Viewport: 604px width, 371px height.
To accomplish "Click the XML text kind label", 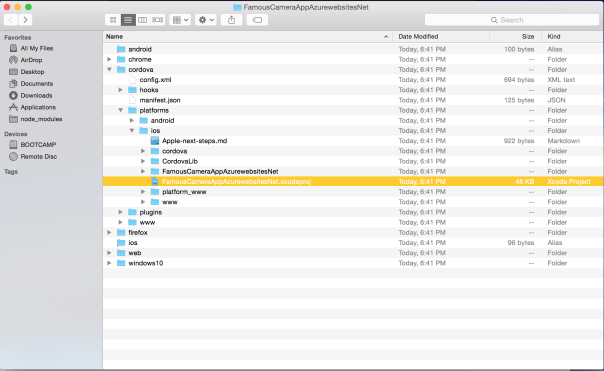I will coord(561,80).
